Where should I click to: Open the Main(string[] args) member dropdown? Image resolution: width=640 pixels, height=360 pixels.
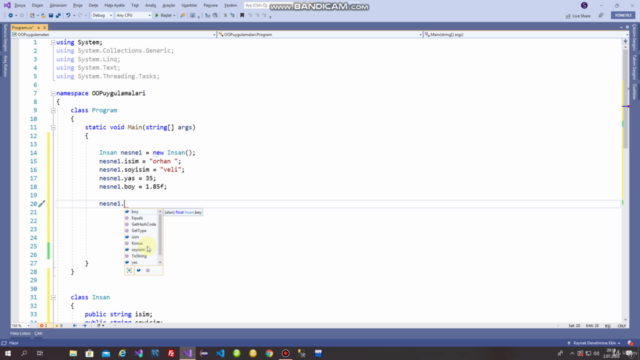526,35
